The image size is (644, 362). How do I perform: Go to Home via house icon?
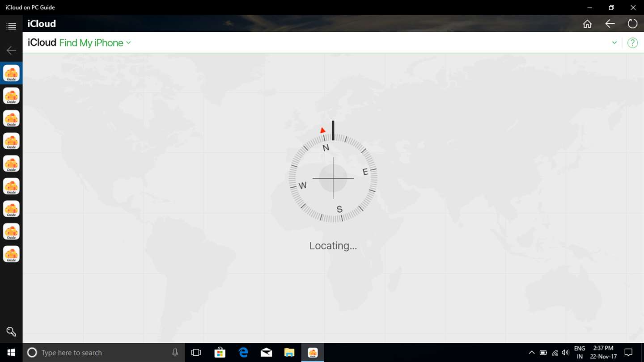[x=587, y=24]
